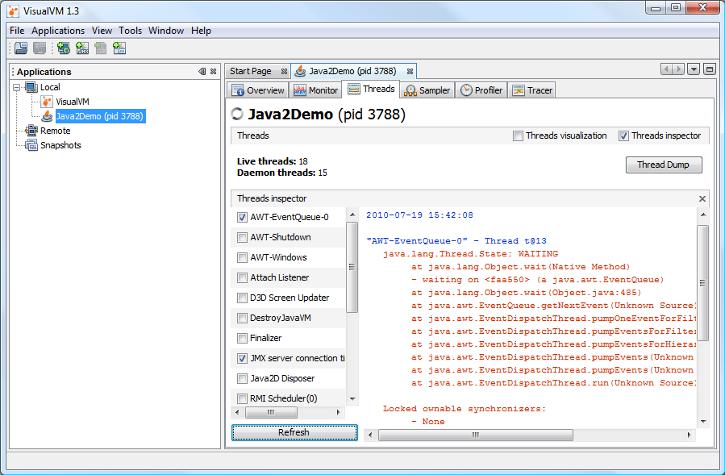Click the Java2Demo coffee cup icon in tree

point(46,116)
